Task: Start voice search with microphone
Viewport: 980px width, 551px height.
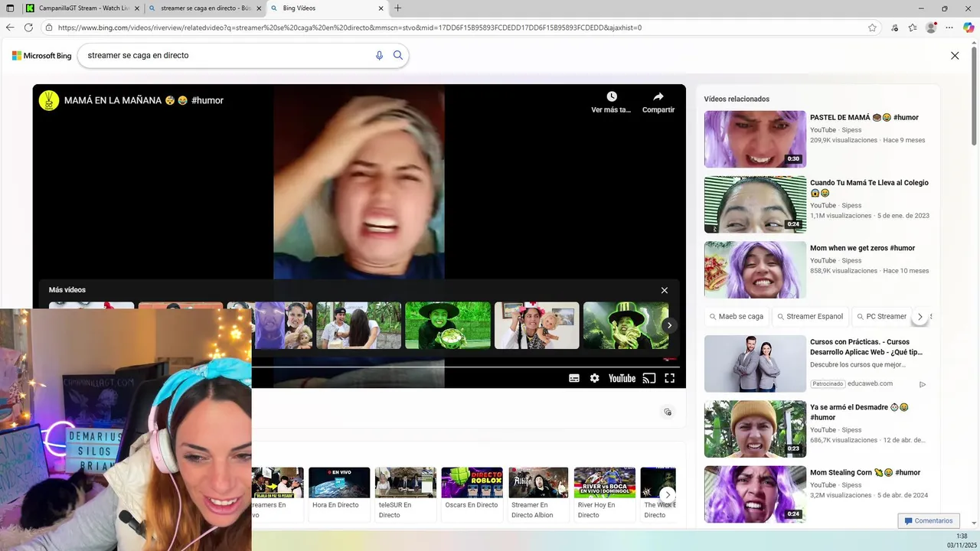Action: pos(379,55)
